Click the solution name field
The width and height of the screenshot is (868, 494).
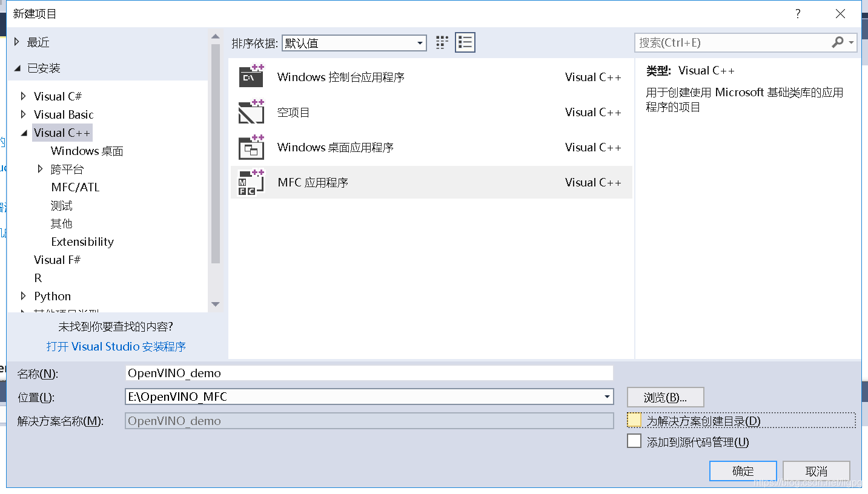tap(369, 421)
